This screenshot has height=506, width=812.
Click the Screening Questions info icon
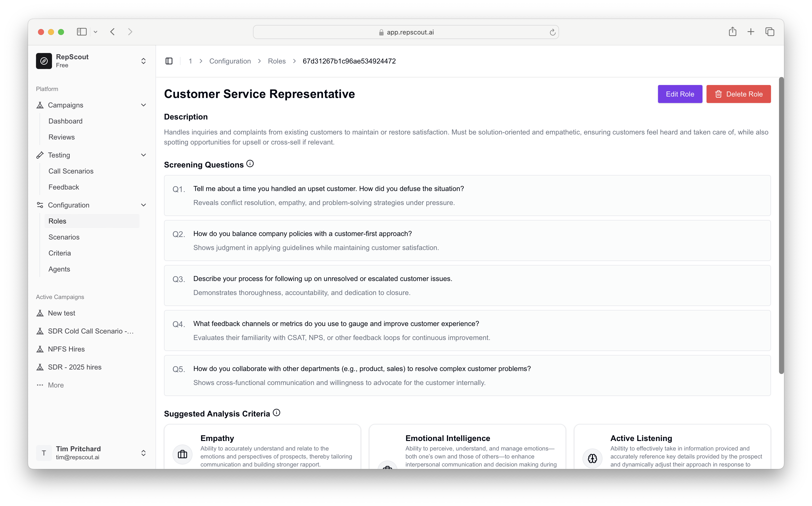250,164
